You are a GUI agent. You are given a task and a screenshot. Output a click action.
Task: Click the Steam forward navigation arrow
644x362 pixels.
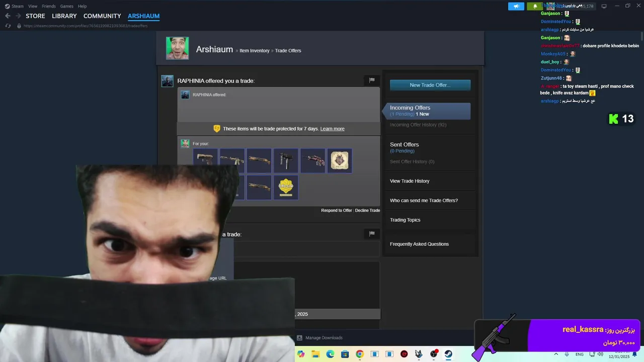[18, 16]
